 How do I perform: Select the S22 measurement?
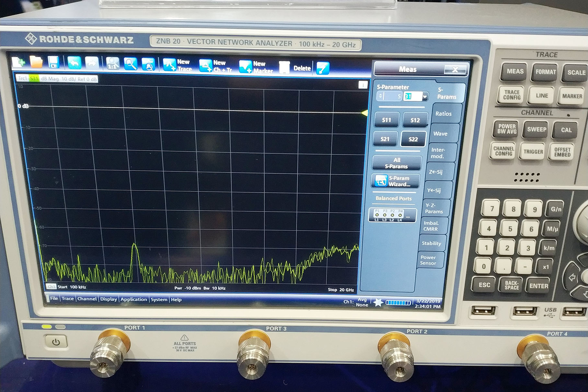(x=413, y=139)
